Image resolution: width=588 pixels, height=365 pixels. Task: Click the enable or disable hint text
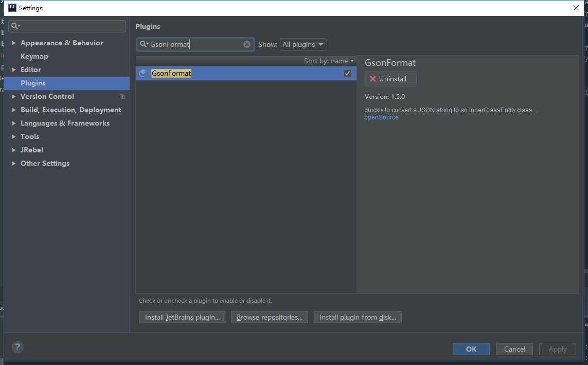coord(205,301)
